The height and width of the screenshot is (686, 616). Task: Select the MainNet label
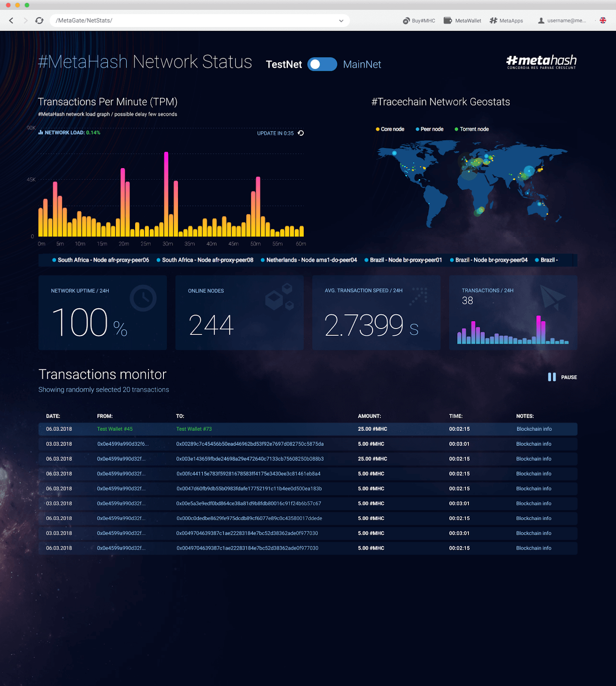[362, 64]
